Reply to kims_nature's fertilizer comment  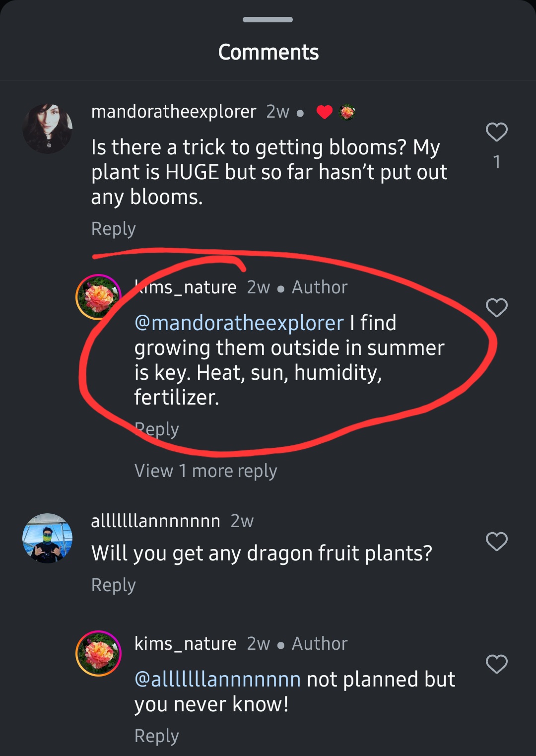pyautogui.click(x=156, y=429)
